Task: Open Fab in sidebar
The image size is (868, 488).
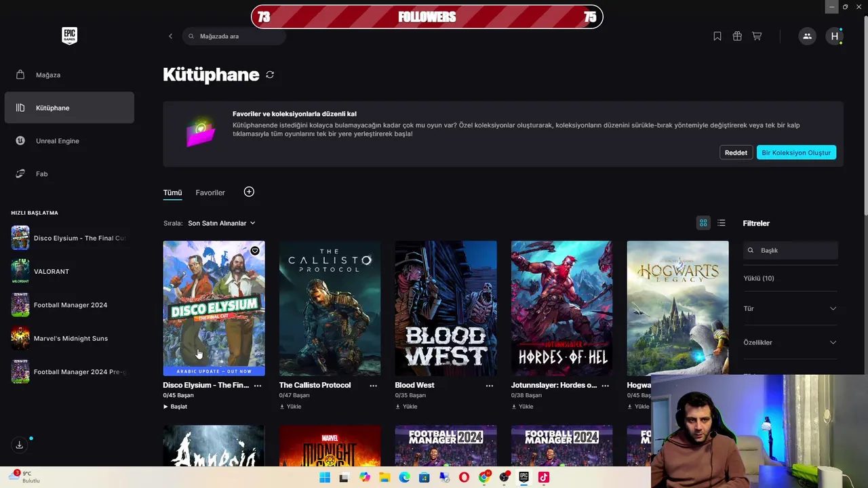Action: point(69,174)
